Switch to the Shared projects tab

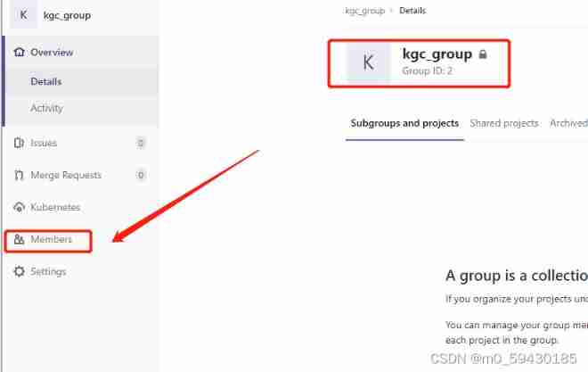pos(504,123)
